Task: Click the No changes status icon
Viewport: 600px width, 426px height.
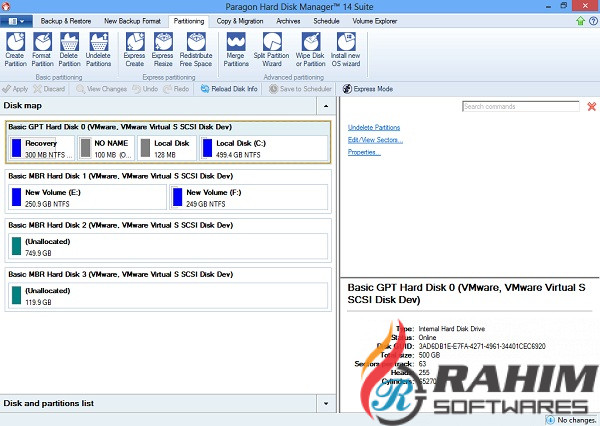Action: [550, 420]
